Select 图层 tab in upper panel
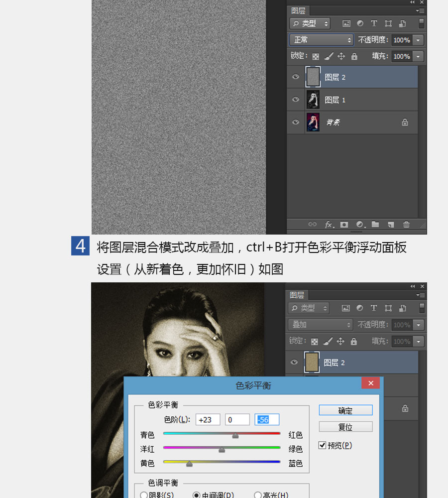This screenshot has width=448, height=498. 298,11
